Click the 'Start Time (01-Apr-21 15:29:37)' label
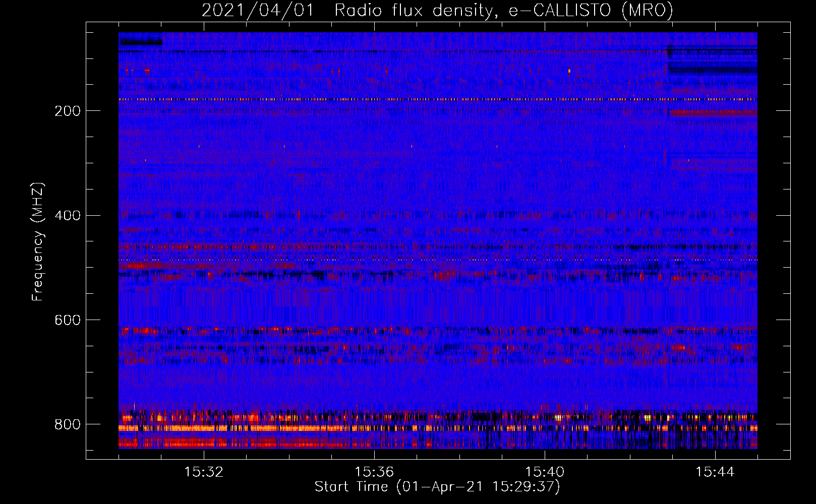The height and width of the screenshot is (504, 816). pos(437,487)
